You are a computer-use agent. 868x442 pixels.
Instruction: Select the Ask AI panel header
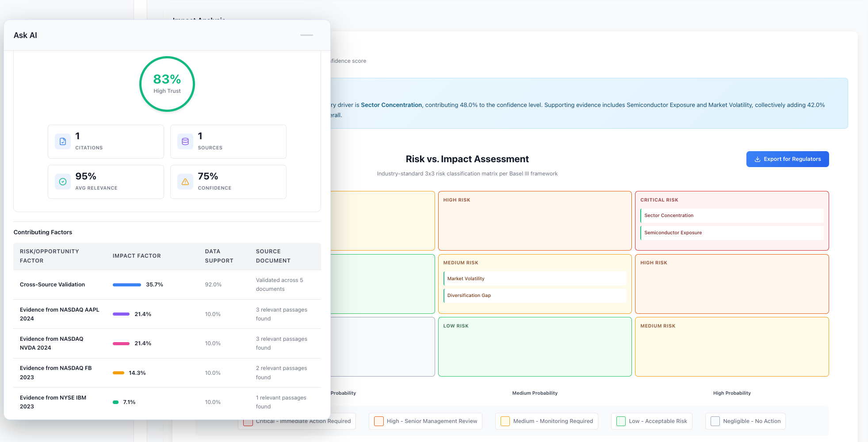(26, 35)
